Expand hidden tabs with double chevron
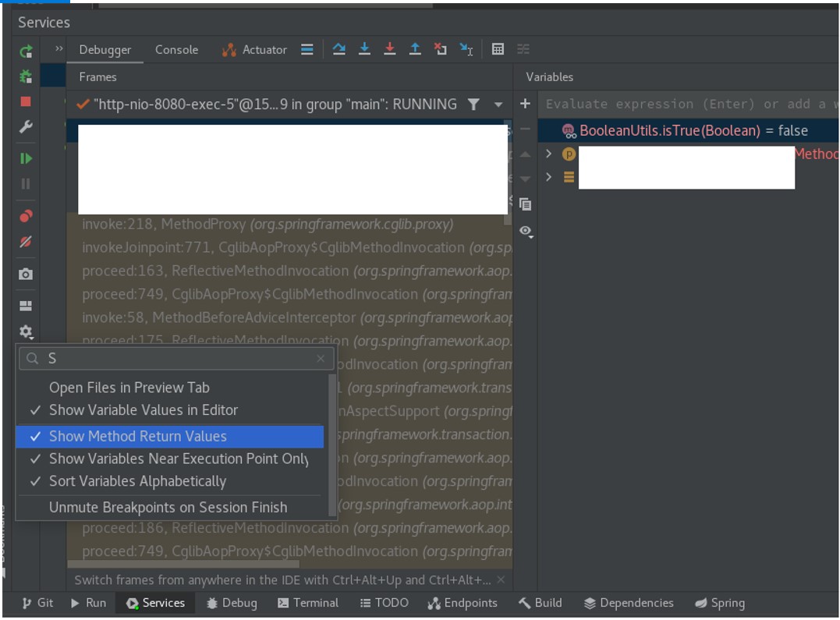The image size is (840, 620). tap(59, 49)
